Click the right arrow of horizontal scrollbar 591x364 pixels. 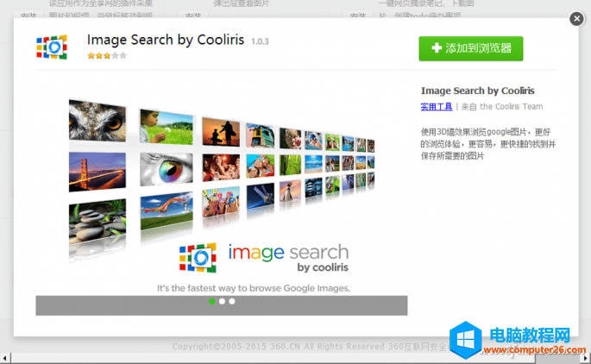click(x=586, y=358)
